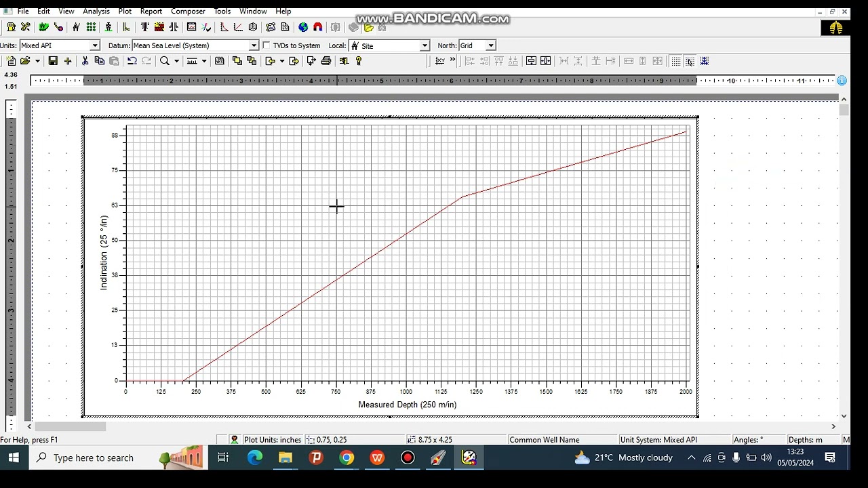Click the Plot Units: inches status entry
868x488 pixels.
(x=273, y=440)
